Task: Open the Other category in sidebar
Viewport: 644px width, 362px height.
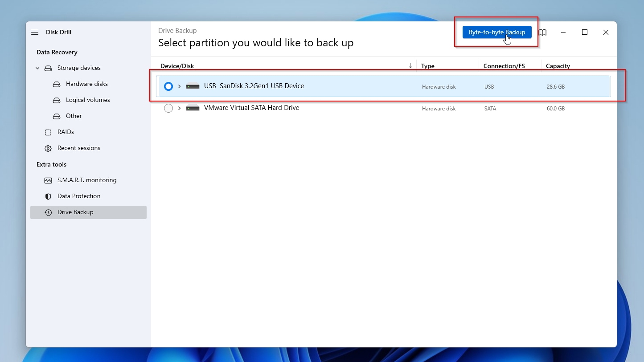Action: [x=74, y=116]
